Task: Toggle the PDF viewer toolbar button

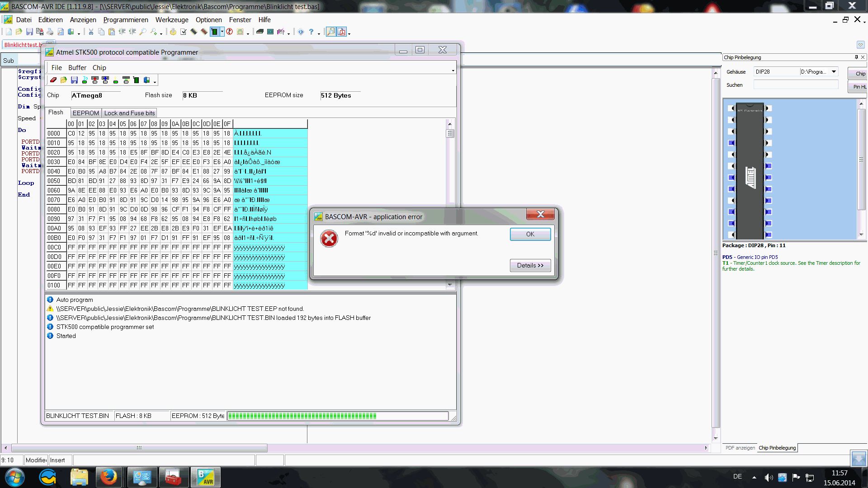Action: tap(342, 32)
